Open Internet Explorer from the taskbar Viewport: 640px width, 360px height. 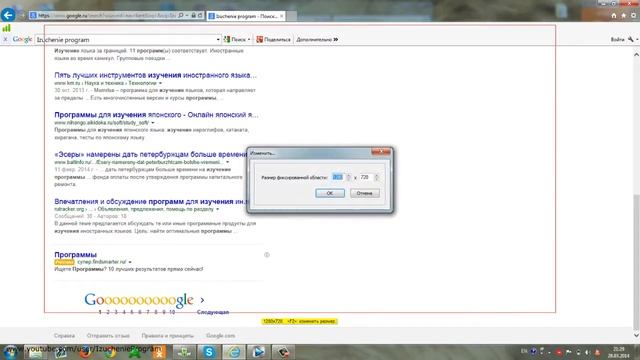point(234,352)
